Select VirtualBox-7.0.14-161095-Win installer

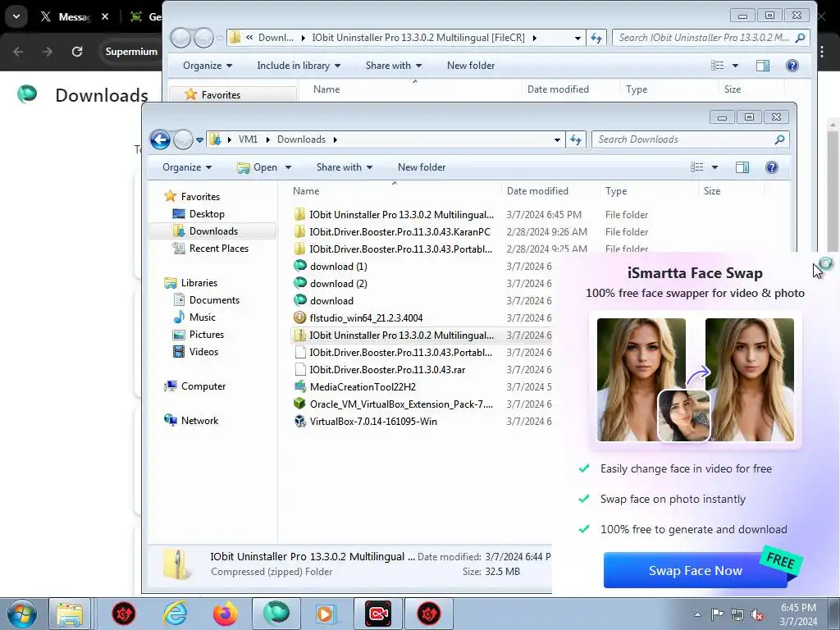tap(373, 422)
